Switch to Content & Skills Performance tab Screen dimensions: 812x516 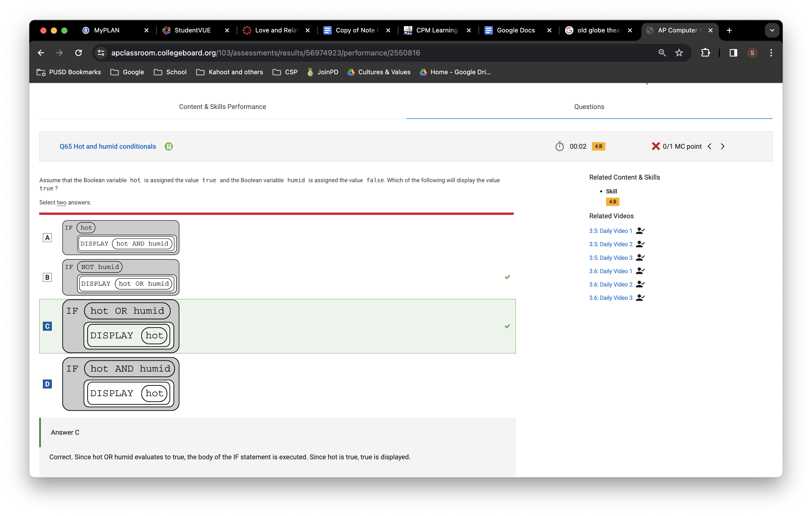(223, 107)
